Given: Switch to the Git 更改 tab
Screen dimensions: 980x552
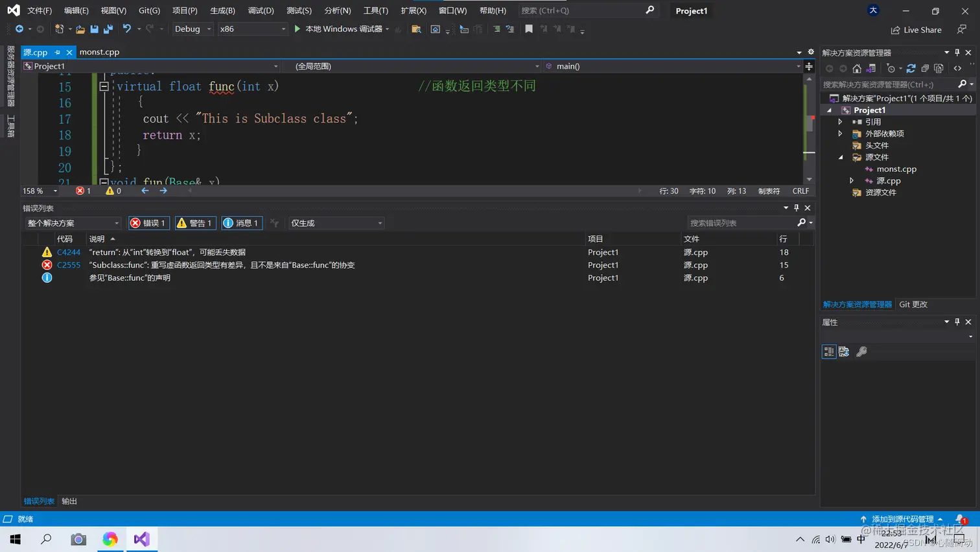Looking at the screenshot, I should [913, 304].
